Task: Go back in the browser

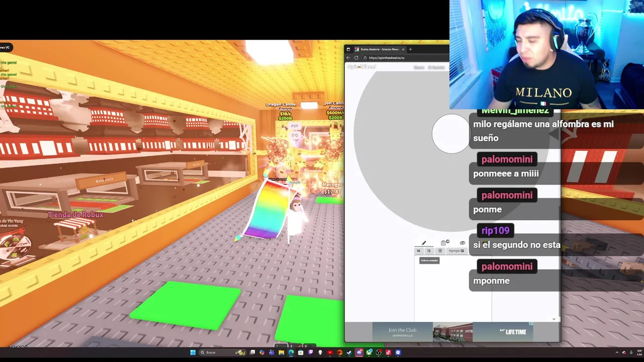Action: 348,58
